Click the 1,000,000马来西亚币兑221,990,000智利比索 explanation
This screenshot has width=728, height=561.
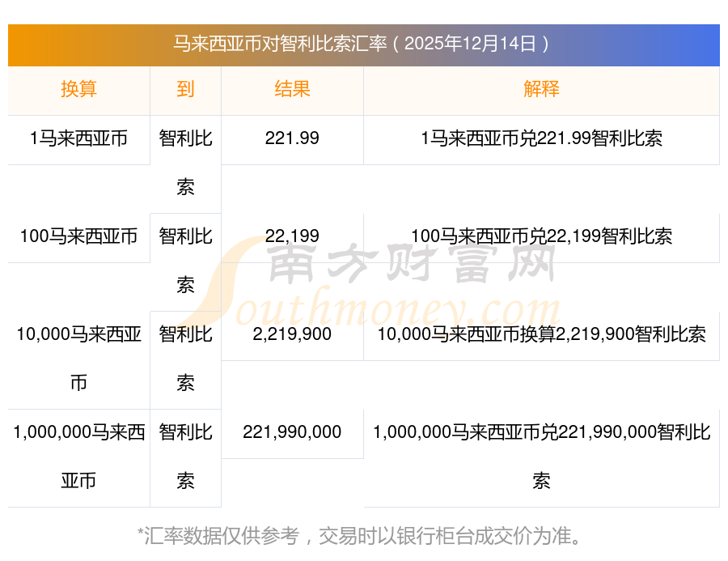[x=541, y=456]
